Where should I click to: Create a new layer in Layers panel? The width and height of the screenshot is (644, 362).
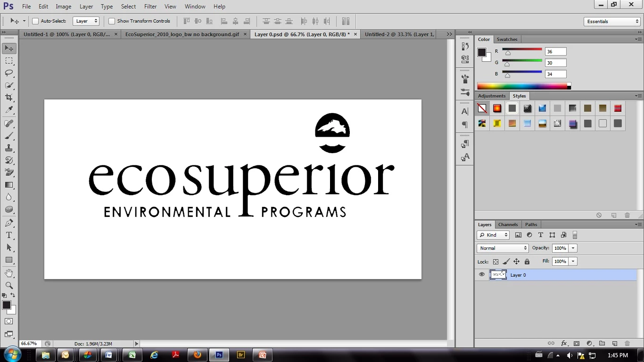pos(614,344)
